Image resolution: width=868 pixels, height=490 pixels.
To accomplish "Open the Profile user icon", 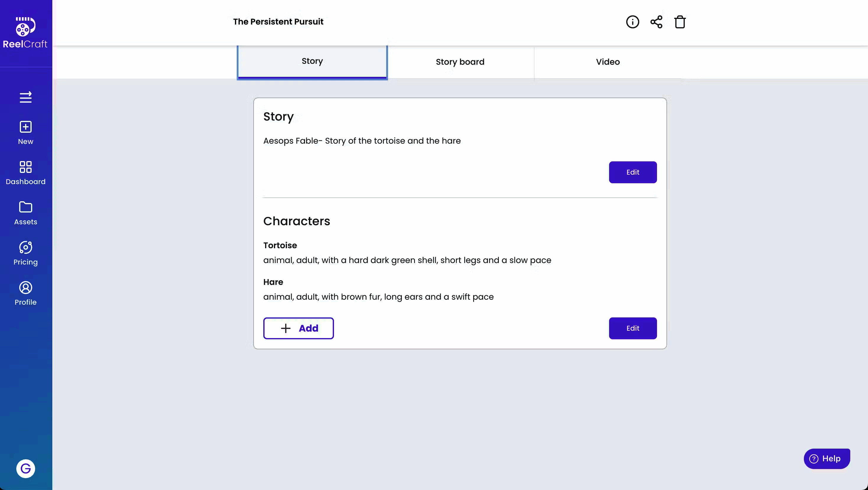I will [x=26, y=288].
